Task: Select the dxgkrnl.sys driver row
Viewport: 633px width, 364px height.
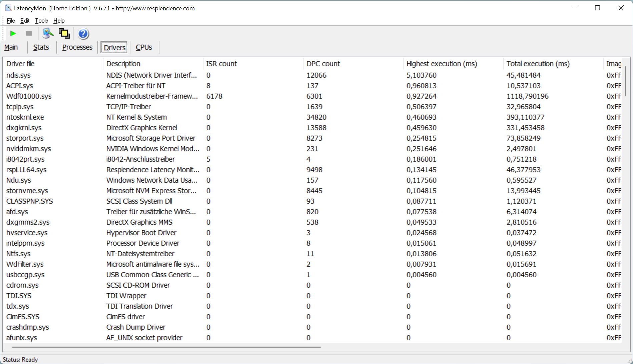Action: pos(313,128)
